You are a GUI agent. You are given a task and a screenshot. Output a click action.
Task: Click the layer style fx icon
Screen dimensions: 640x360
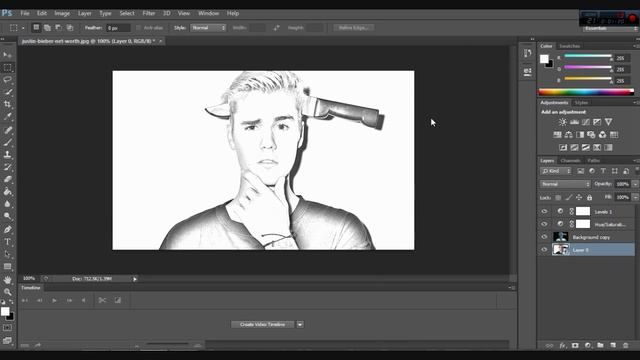562,345
